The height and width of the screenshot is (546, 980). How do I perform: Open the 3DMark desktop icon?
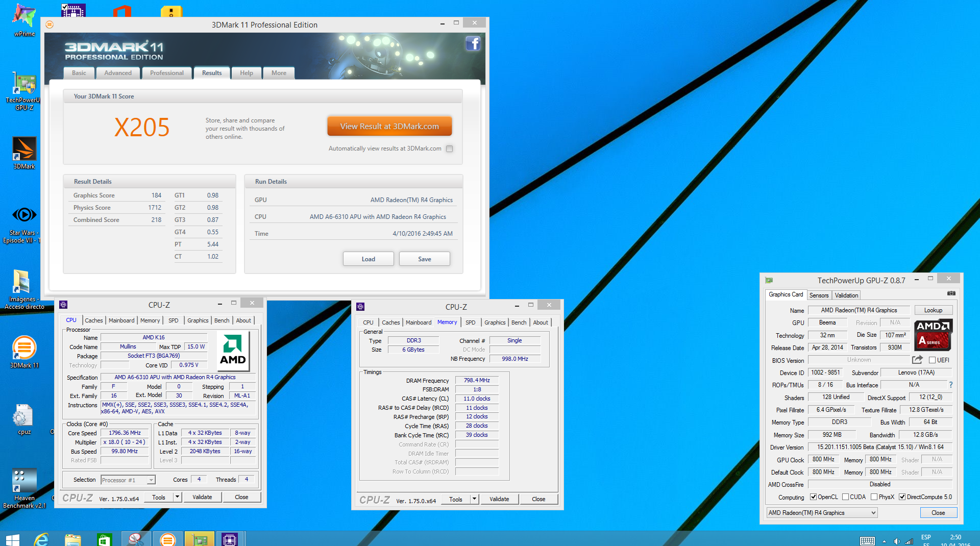24,153
